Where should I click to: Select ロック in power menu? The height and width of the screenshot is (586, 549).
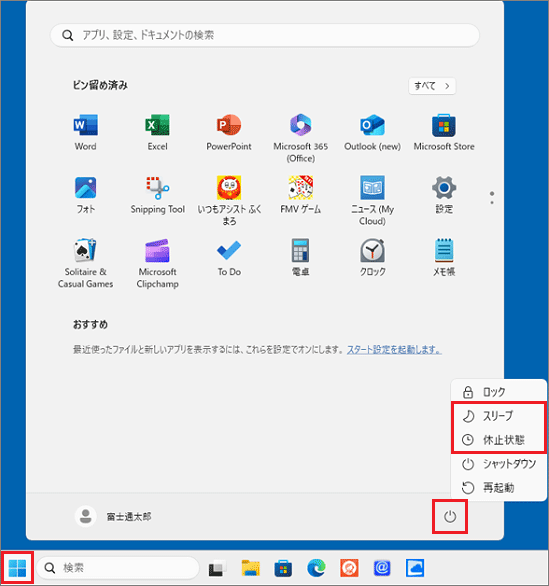tap(499, 392)
